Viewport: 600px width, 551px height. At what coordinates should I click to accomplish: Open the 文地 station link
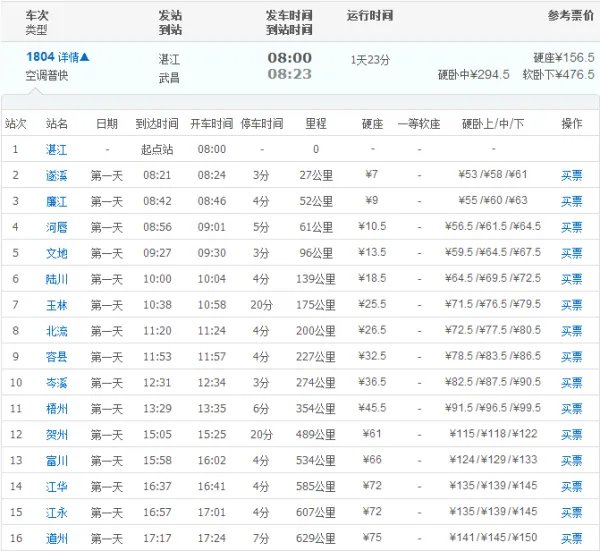57,253
